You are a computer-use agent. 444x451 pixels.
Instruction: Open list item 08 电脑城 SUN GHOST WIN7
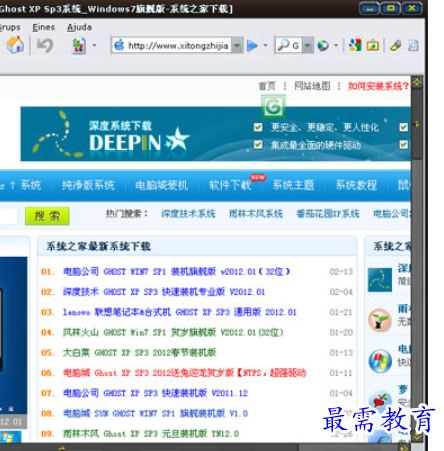click(x=155, y=414)
